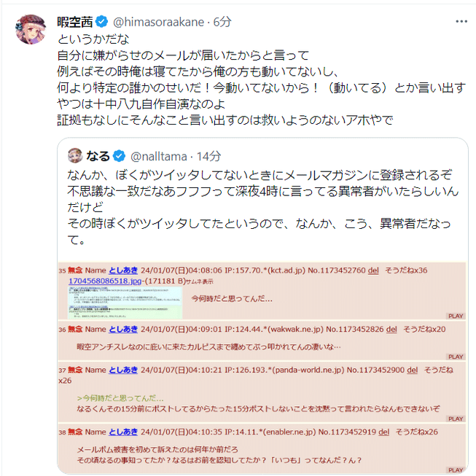The width and height of the screenshot is (476, 476).
Task: Click del link on post No.1173452760
Action: click(373, 270)
